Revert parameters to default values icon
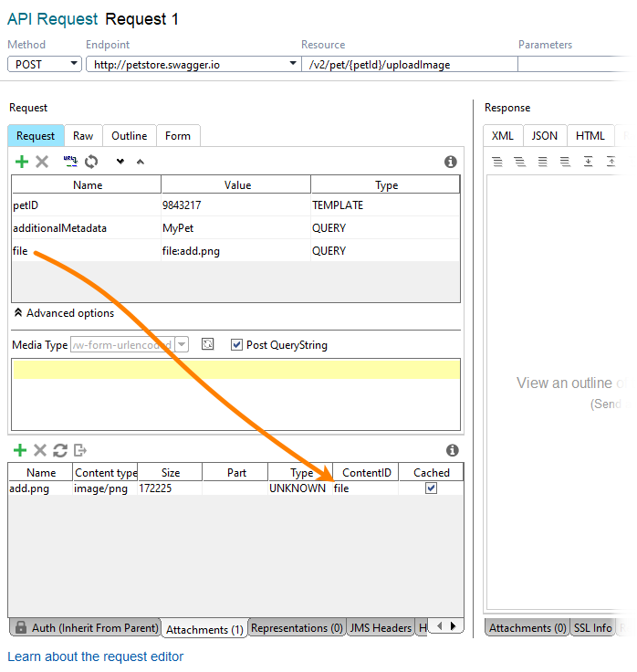This screenshot has height=672, width=637. click(91, 162)
